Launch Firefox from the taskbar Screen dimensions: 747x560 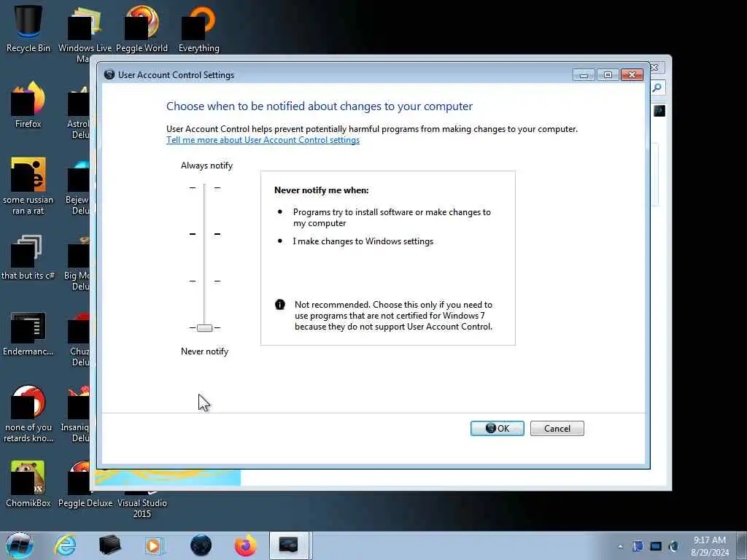245,545
